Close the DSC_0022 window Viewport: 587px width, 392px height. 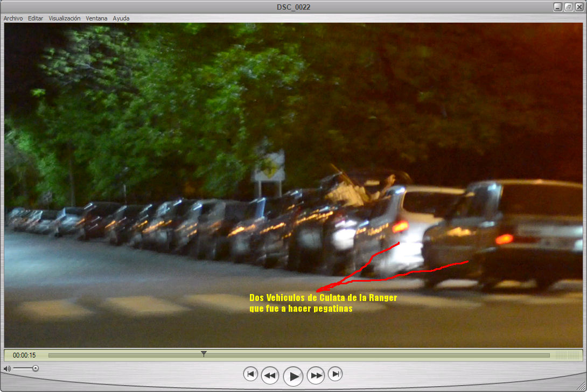579,7
